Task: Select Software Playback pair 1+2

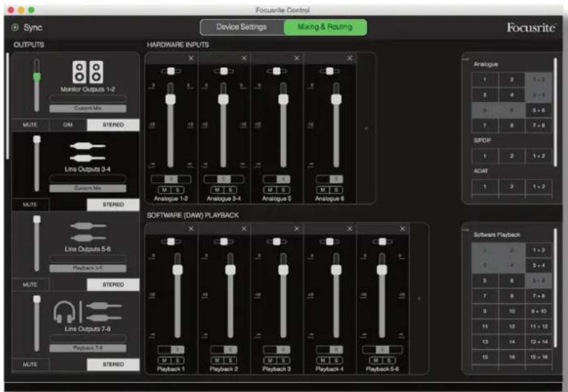Action: [x=538, y=250]
